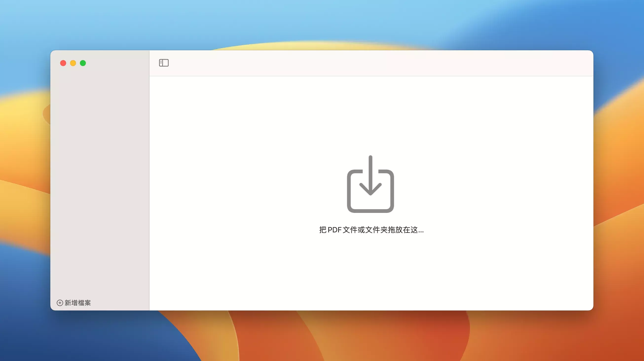Click the desktop wallpaper left of the window
The height and width of the screenshot is (361, 644).
(x=25, y=180)
